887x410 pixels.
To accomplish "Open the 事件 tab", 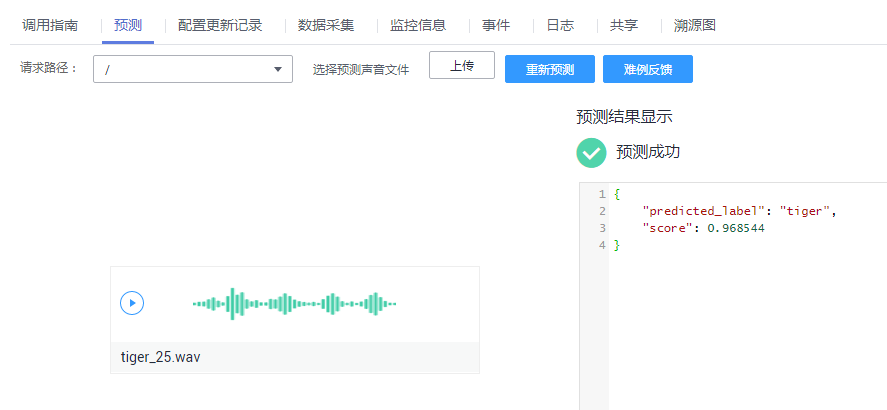I will pyautogui.click(x=496, y=25).
